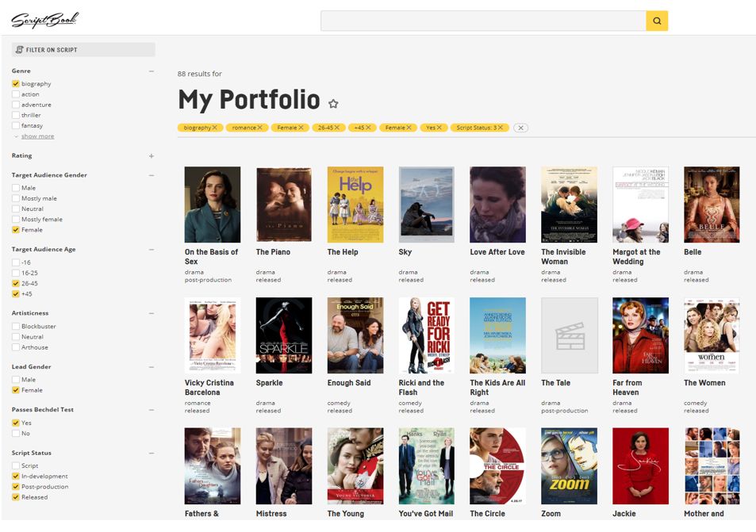Remove the Script Status: 3 chip
This screenshot has height=532, width=756.
pyautogui.click(x=501, y=128)
